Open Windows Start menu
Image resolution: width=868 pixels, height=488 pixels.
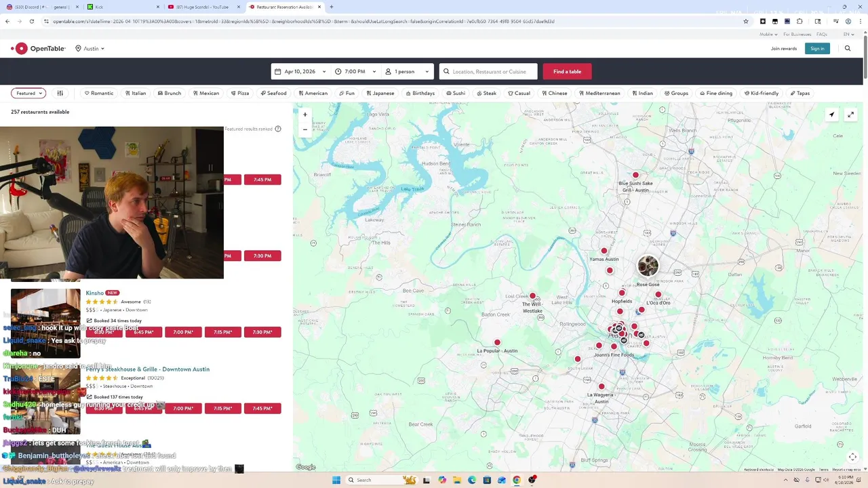(336, 480)
